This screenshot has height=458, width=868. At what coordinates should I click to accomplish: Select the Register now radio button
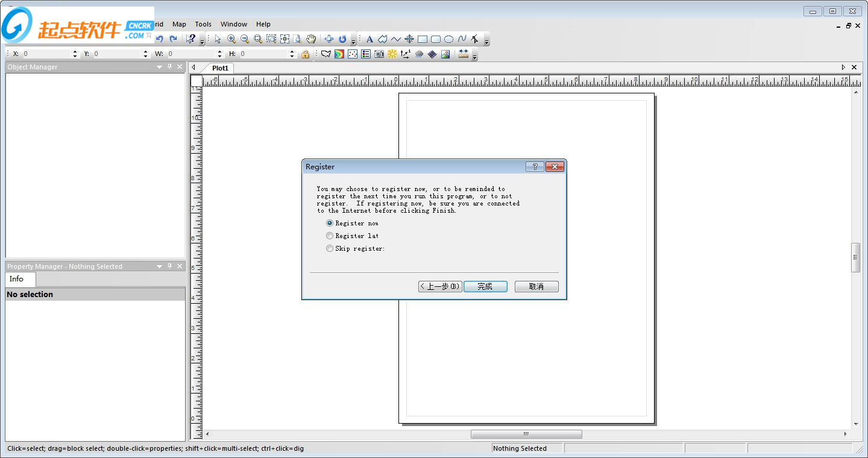coord(330,223)
